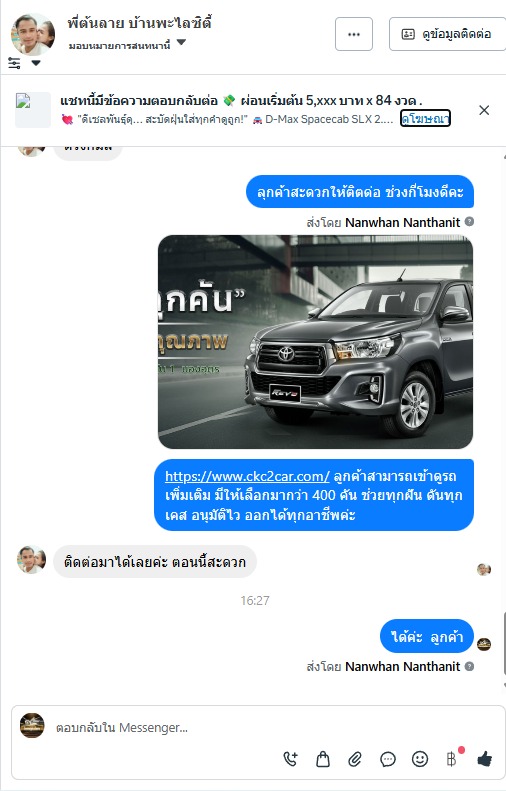
Task: Click the customer profile photo at top
Action: pos(33,34)
